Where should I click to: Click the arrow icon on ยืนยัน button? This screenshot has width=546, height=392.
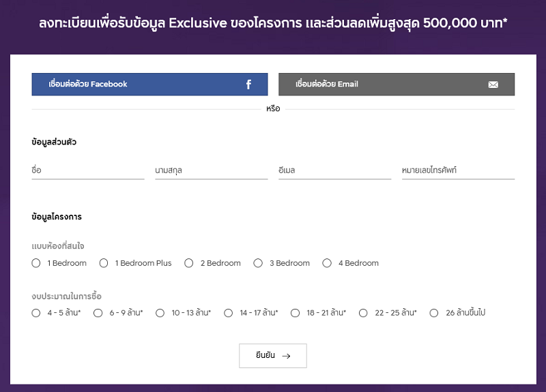(x=286, y=356)
